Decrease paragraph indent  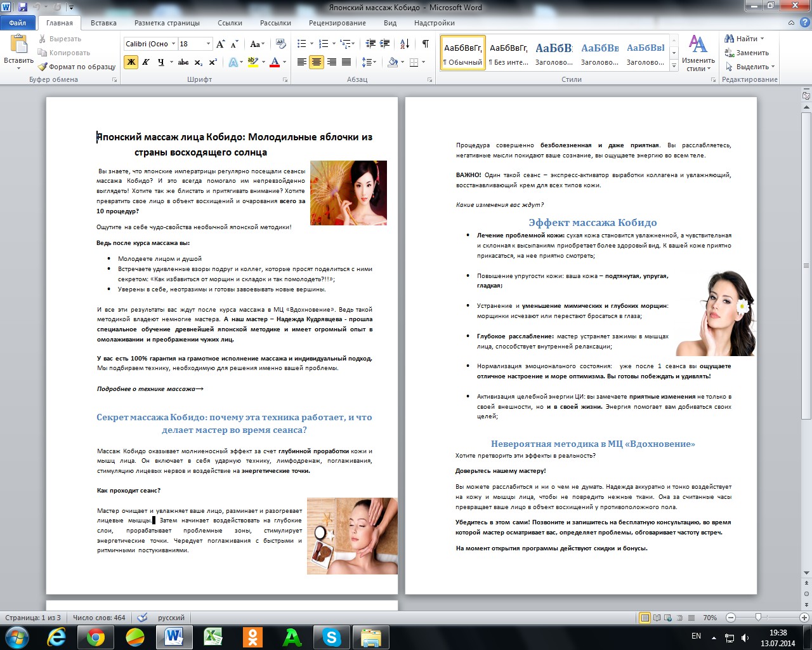370,44
